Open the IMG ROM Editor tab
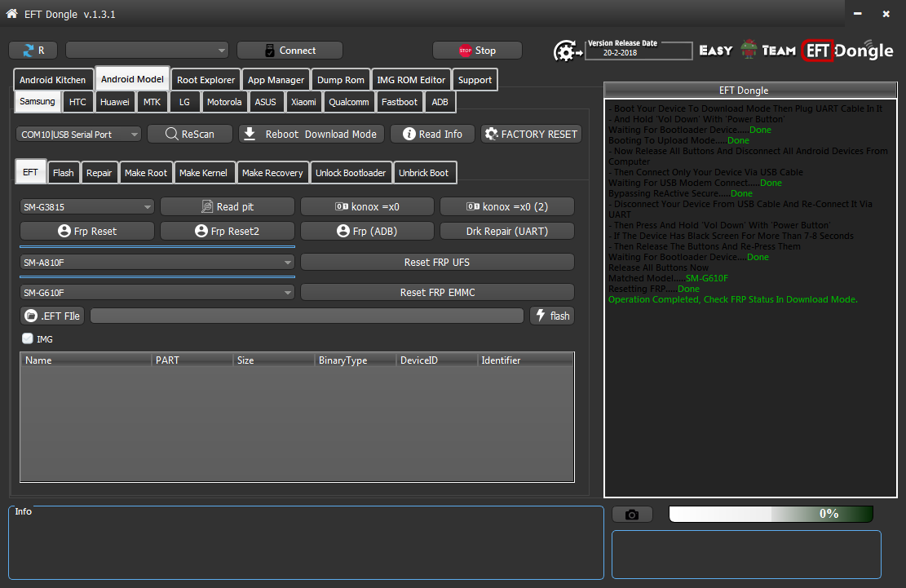This screenshot has height=588, width=906. coord(411,80)
